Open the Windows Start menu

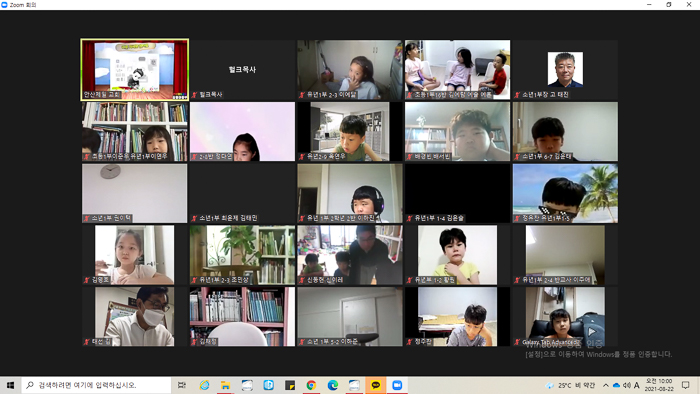[10, 385]
